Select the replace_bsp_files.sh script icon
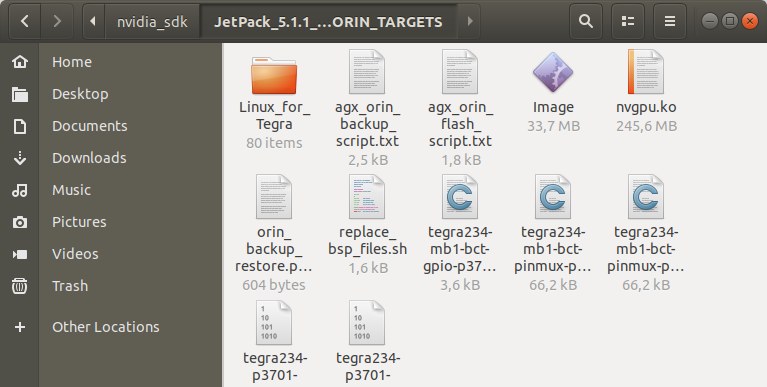The width and height of the screenshot is (767, 387). pyautogui.click(x=367, y=197)
